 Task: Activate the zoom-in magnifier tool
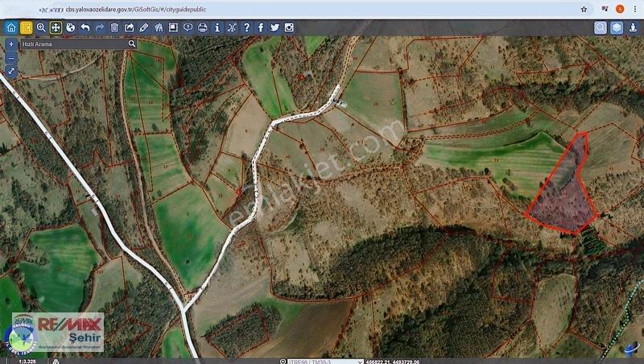tap(41, 27)
